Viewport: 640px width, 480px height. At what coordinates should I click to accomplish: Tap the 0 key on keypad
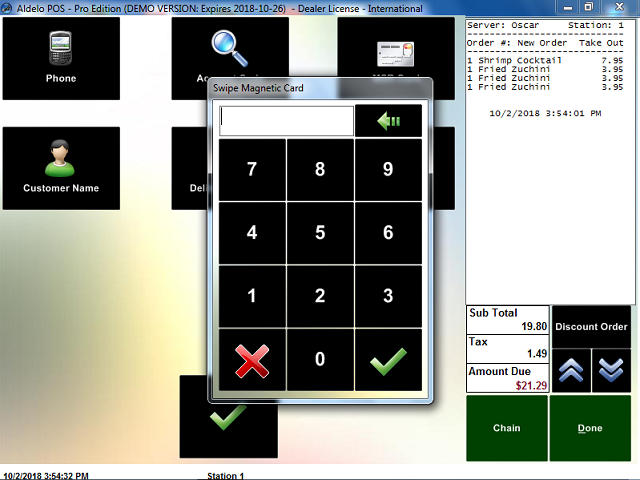(x=320, y=360)
